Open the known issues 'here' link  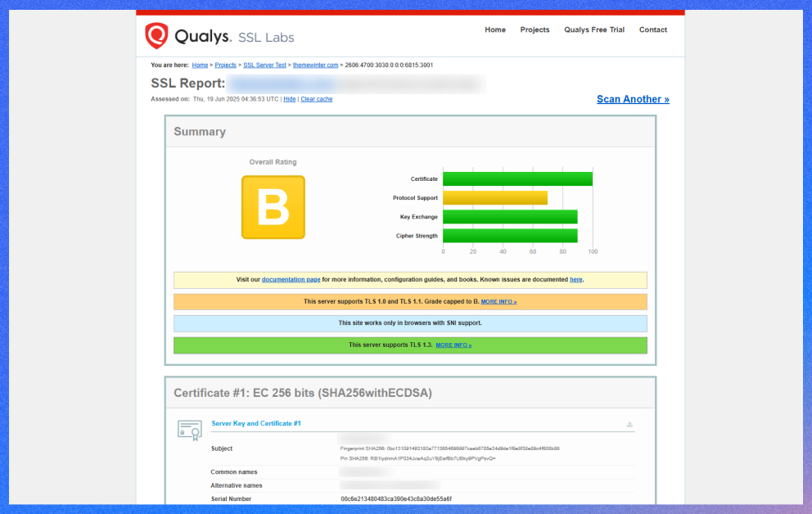576,280
